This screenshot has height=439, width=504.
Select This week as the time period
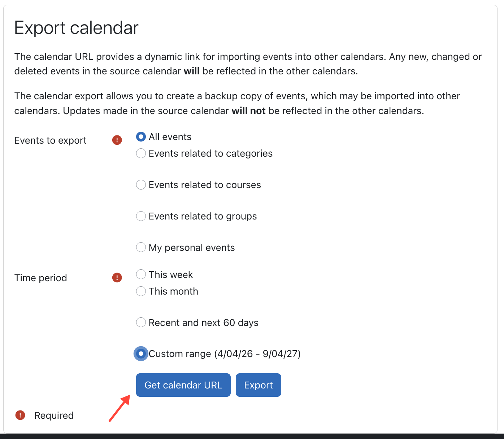tap(141, 274)
